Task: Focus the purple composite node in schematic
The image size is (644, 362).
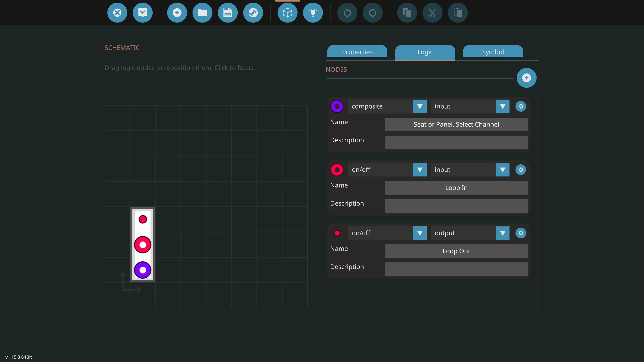Action: (143, 270)
